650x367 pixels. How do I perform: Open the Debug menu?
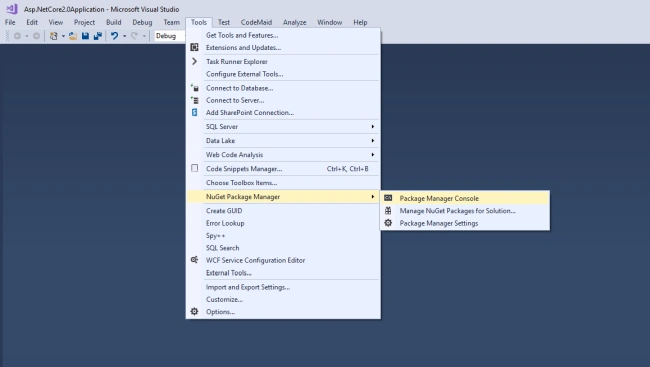tap(142, 22)
